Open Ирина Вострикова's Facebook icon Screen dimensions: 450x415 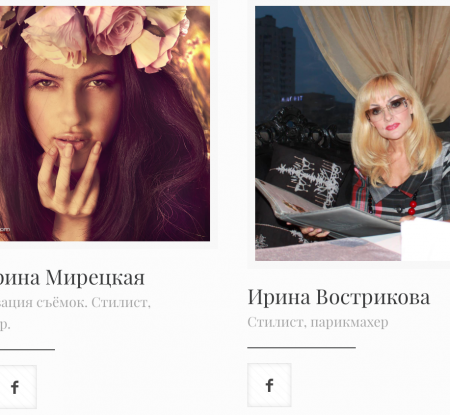269,385
